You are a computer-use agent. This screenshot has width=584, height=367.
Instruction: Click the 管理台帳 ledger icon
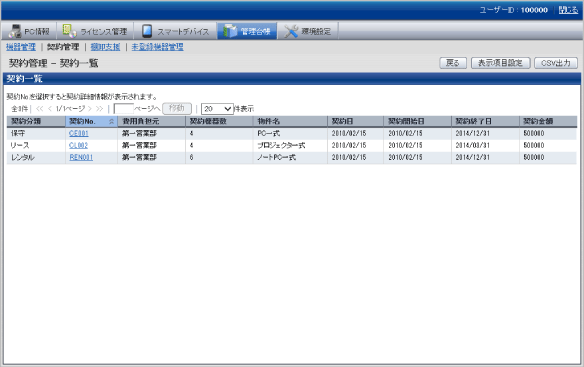coord(230,31)
